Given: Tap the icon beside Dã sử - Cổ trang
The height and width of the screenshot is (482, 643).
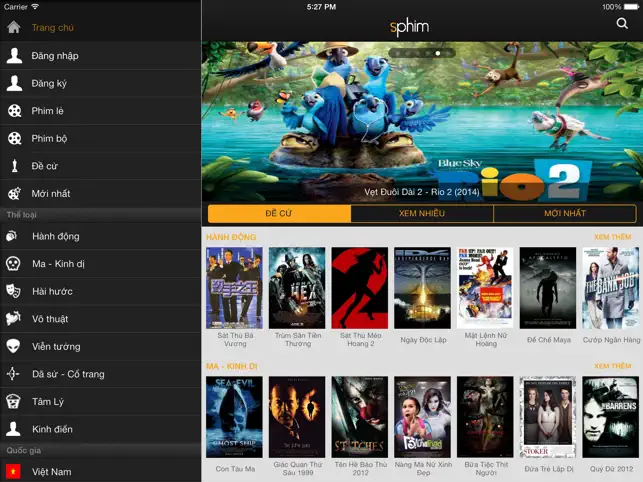Looking at the screenshot, I should (13, 374).
